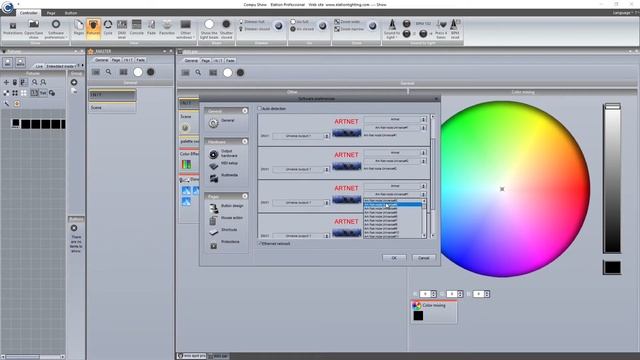This screenshot has height=360, width=640.
Task: Open Button design preferences
Action: pyautogui.click(x=226, y=208)
